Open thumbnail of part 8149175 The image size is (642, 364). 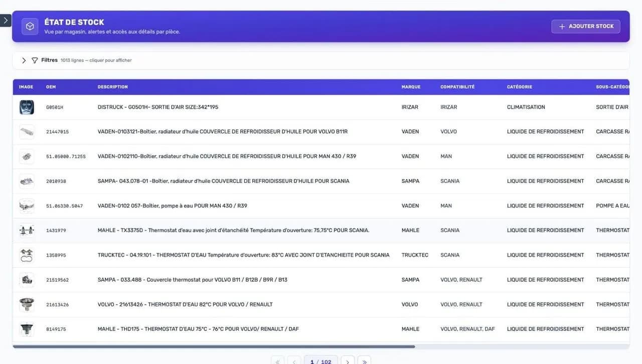click(27, 329)
